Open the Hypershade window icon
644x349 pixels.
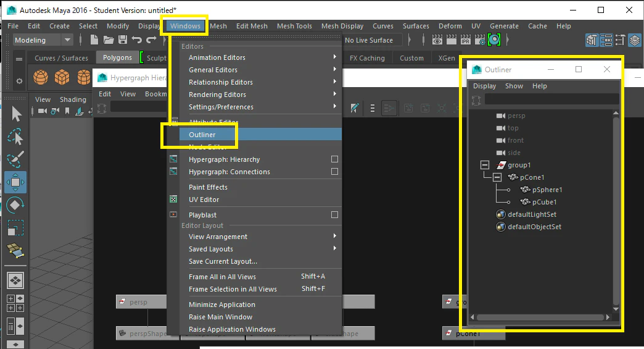[x=495, y=40]
